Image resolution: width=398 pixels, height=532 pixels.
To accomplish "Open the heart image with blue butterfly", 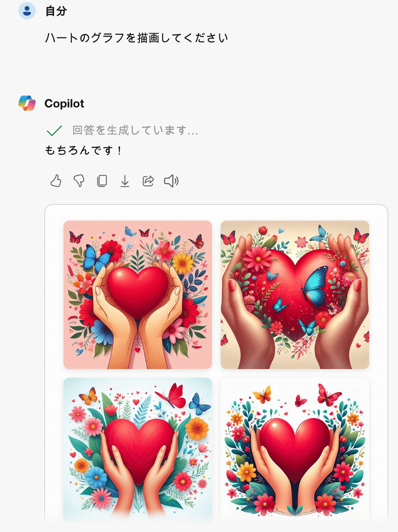I will click(x=295, y=295).
